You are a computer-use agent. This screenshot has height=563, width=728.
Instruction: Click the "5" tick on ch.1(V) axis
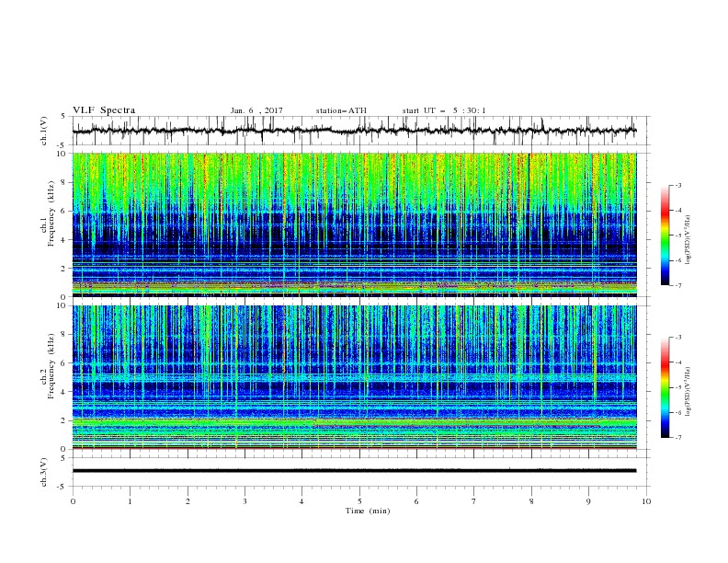click(64, 117)
